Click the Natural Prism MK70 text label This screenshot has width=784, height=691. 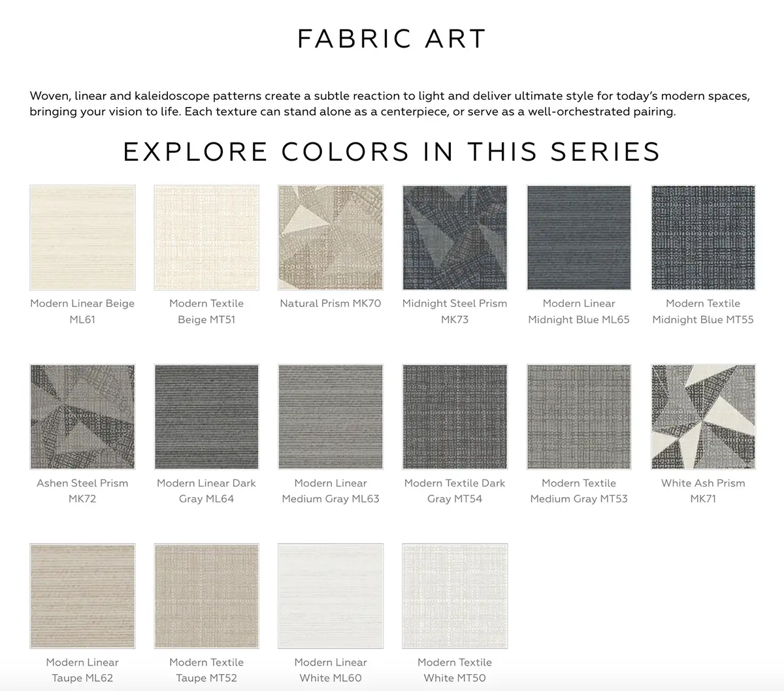pyautogui.click(x=331, y=304)
